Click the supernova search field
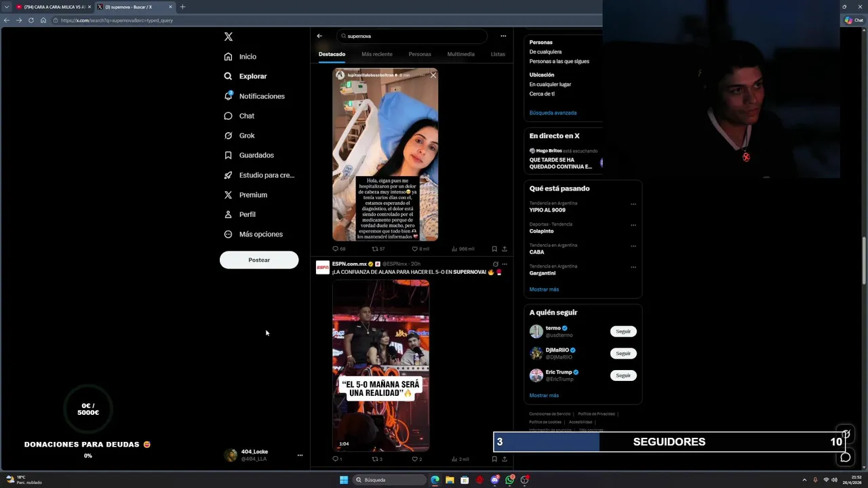Viewport: 868px width, 488px height. click(412, 36)
